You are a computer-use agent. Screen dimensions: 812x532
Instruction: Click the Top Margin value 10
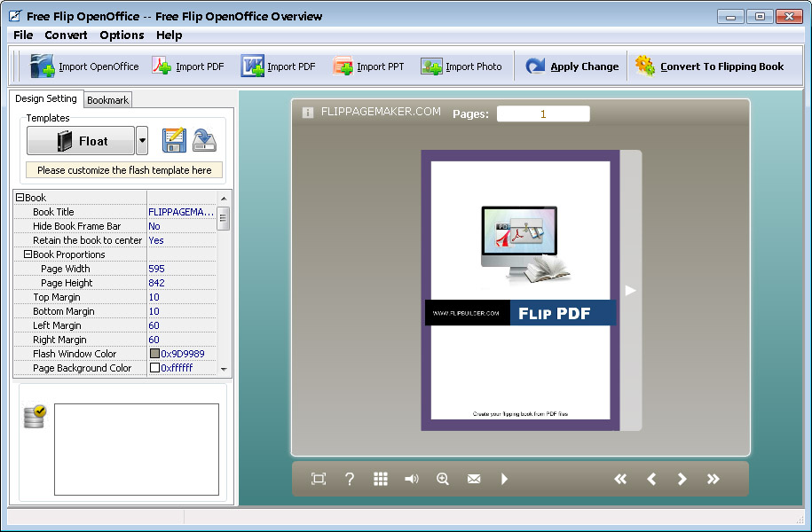click(x=154, y=297)
